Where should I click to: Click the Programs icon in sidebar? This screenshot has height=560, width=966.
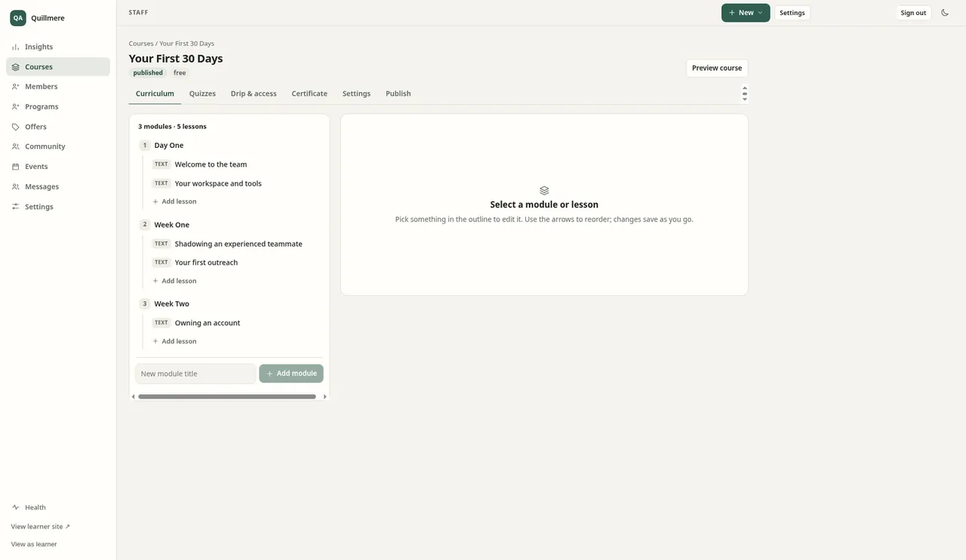pyautogui.click(x=15, y=107)
